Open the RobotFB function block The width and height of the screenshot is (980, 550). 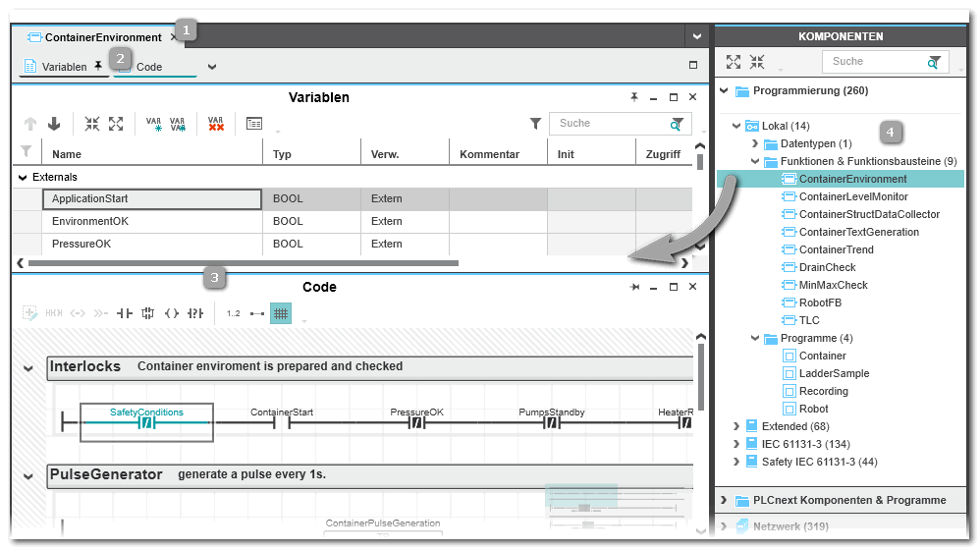[x=820, y=302]
